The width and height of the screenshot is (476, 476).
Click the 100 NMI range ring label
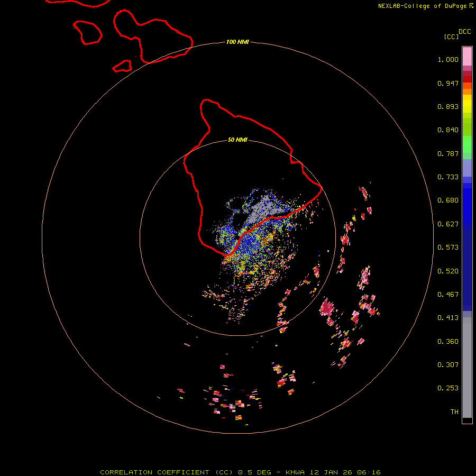237,42
